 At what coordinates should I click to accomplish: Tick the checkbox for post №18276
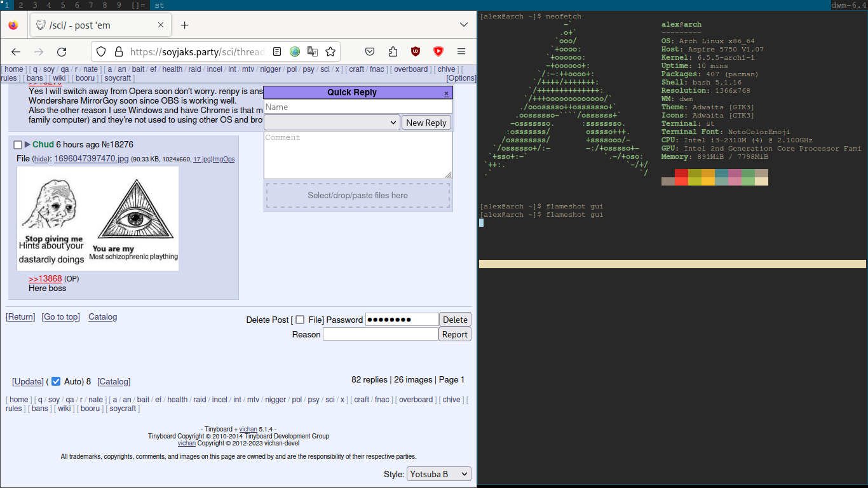point(18,146)
